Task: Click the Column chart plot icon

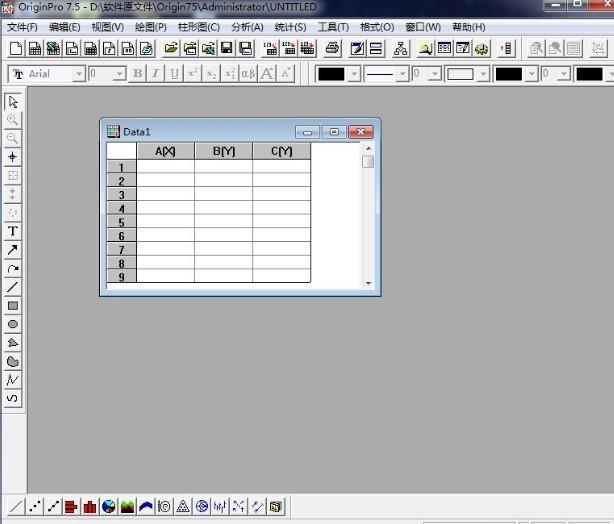Action: (x=90, y=506)
